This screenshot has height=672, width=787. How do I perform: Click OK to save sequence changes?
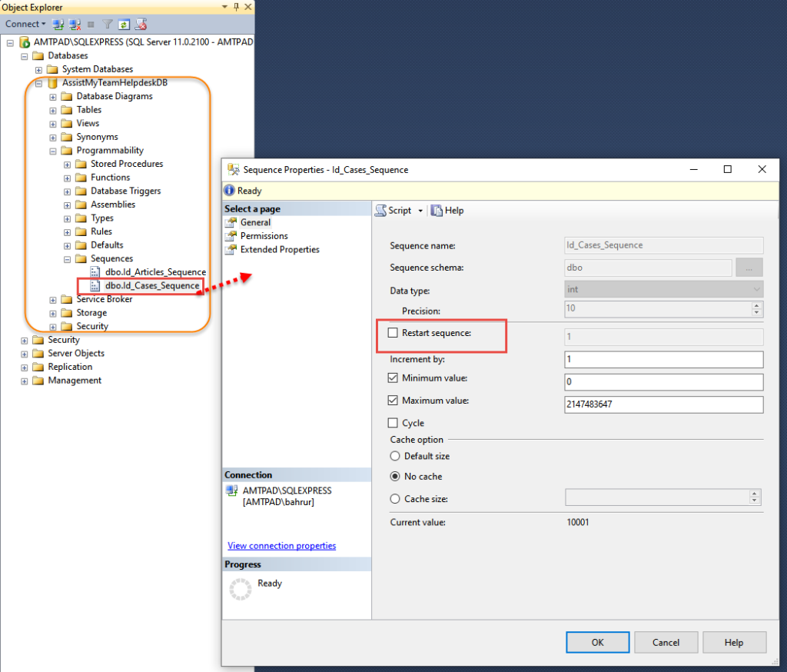[597, 642]
